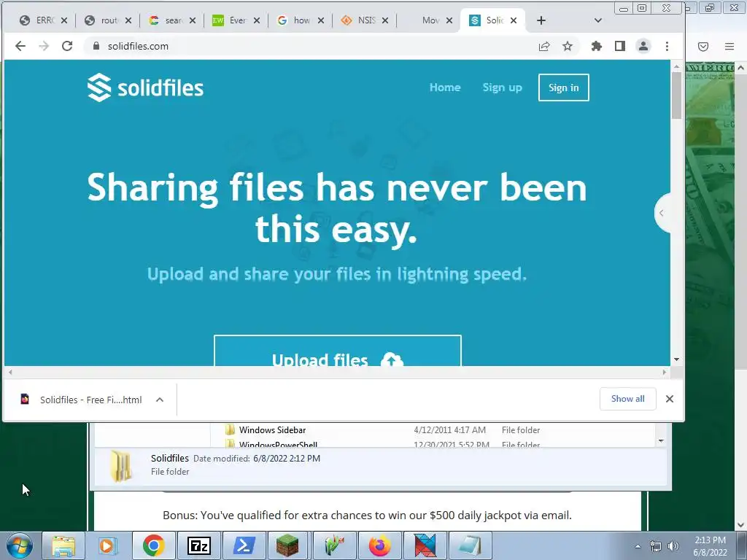
Task: Close the Solidfiles tab
Action: (x=513, y=20)
